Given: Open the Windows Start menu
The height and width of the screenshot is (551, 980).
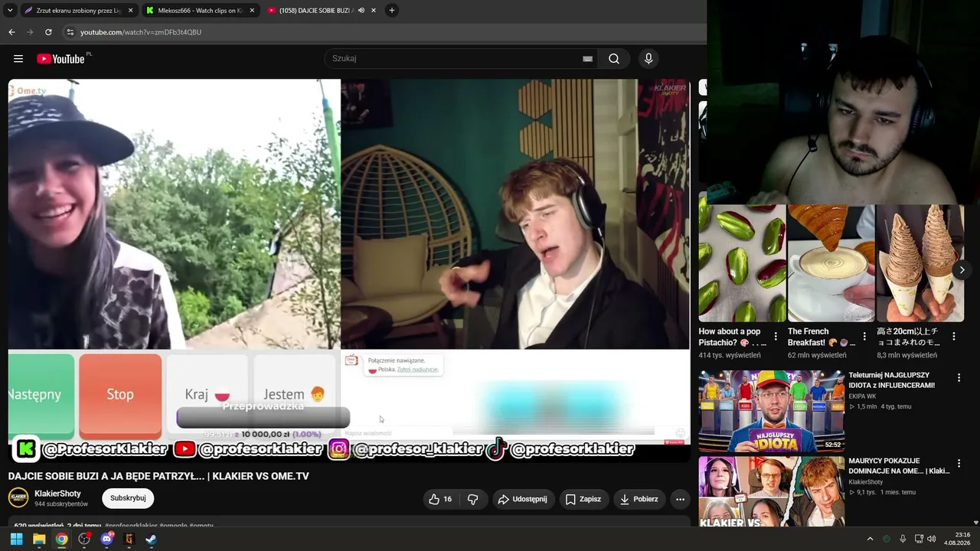Looking at the screenshot, I should tap(16, 539).
